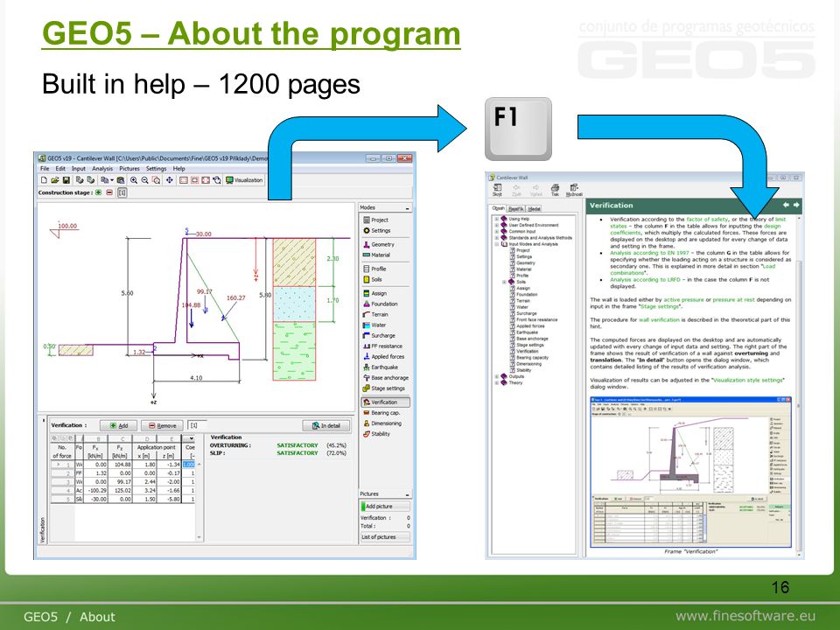Open the Terrain mode
The width and height of the screenshot is (840, 630).
click(x=375, y=314)
